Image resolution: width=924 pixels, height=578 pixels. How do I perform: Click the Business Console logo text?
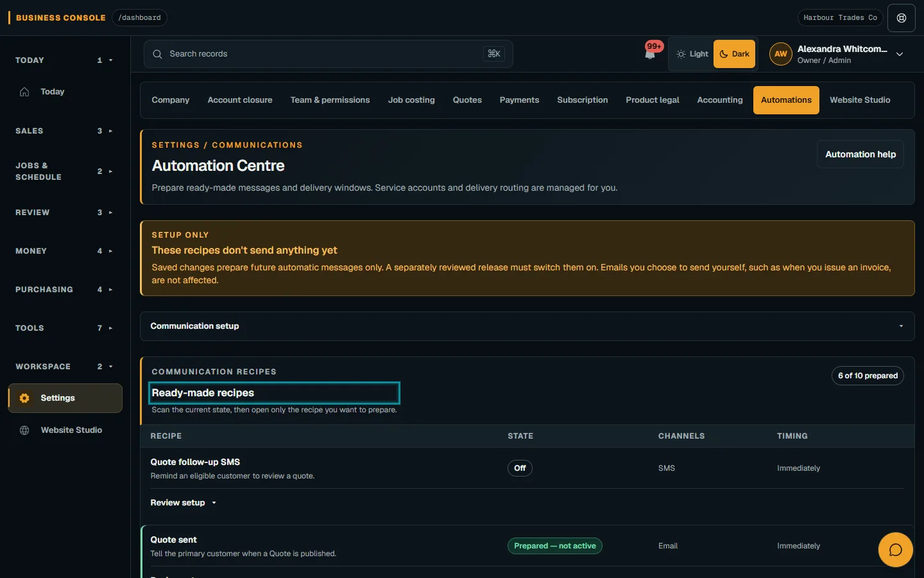coord(61,18)
